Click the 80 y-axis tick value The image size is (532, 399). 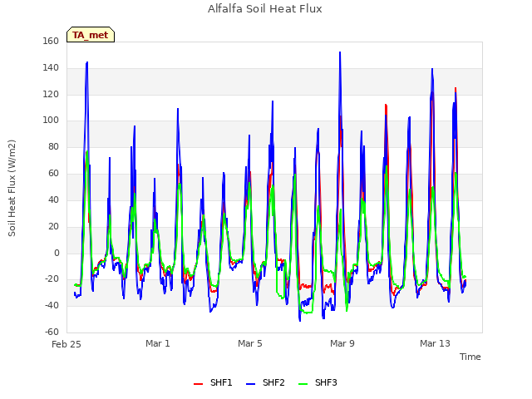(x=53, y=146)
